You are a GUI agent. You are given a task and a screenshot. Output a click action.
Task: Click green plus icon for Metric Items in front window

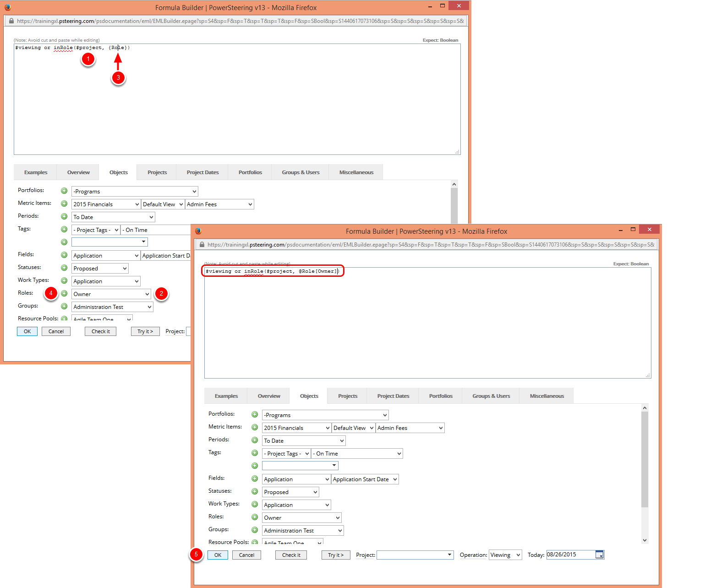point(255,427)
